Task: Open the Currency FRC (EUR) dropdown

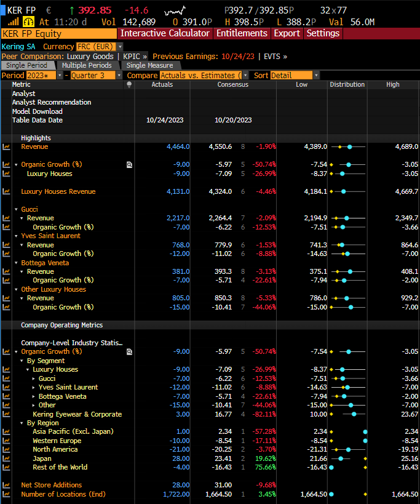Action: point(120,47)
